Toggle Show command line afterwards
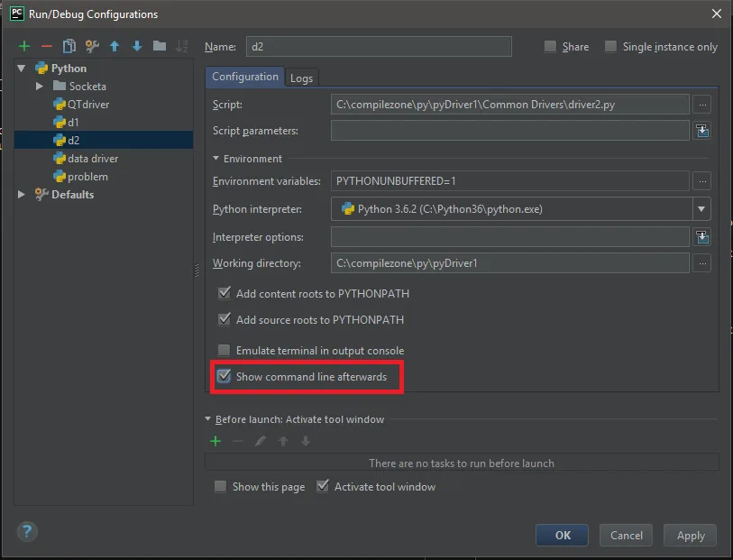Screen dimensions: 733x560 (224, 376)
